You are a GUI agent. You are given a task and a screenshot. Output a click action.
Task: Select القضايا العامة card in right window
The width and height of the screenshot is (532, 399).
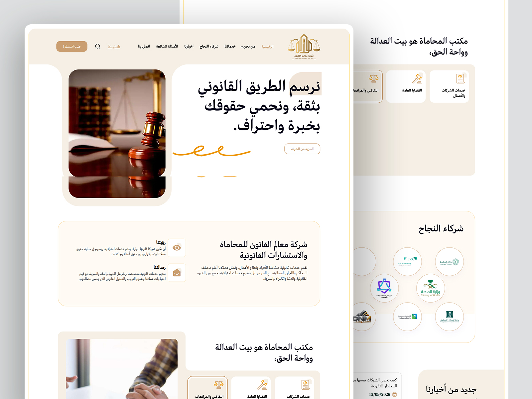[x=406, y=86]
